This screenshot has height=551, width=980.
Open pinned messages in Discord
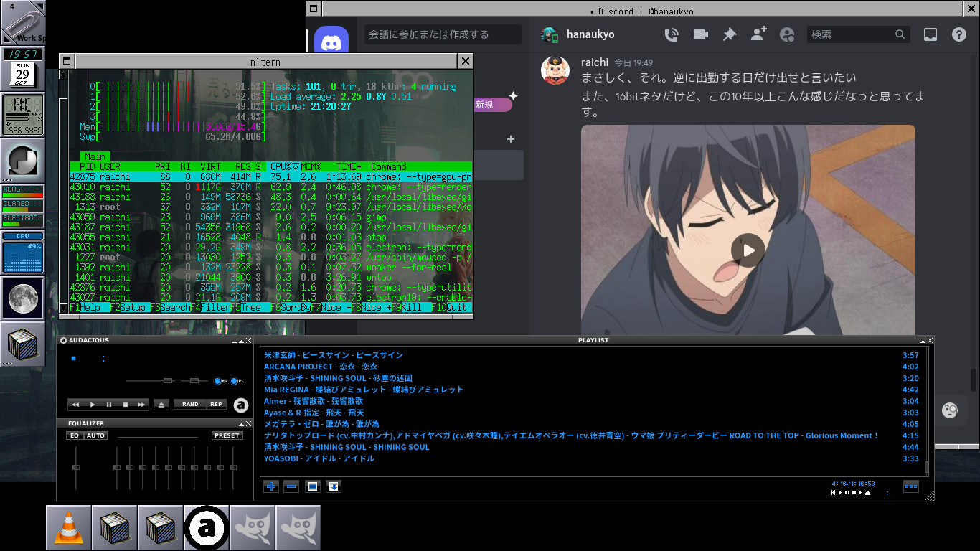point(730,34)
